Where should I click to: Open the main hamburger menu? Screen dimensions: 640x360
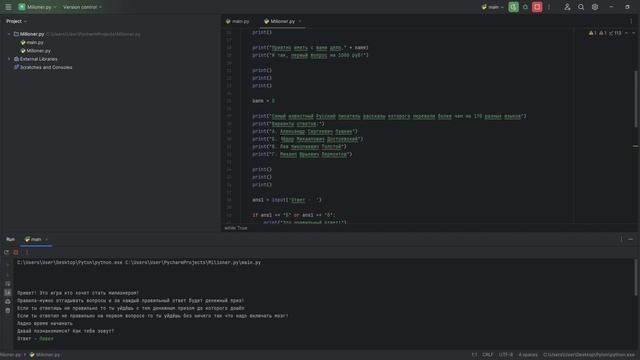coord(8,7)
